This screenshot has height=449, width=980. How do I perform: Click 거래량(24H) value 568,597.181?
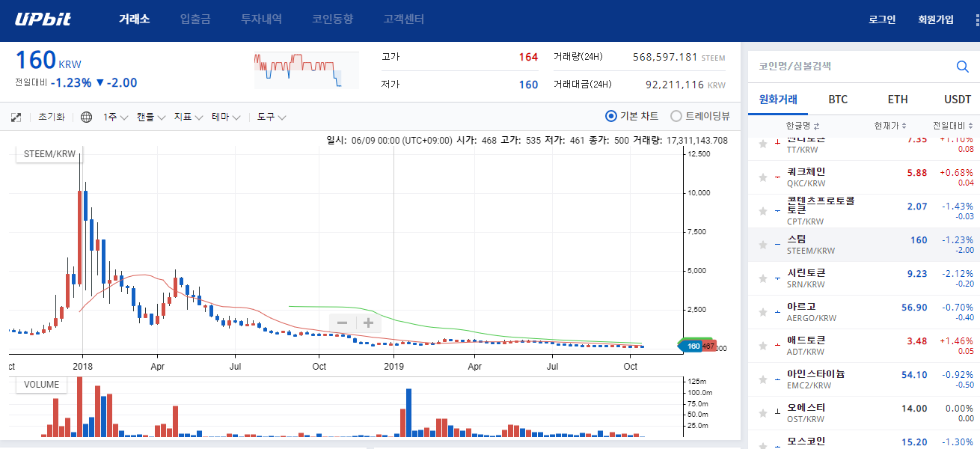pyautogui.click(x=665, y=57)
